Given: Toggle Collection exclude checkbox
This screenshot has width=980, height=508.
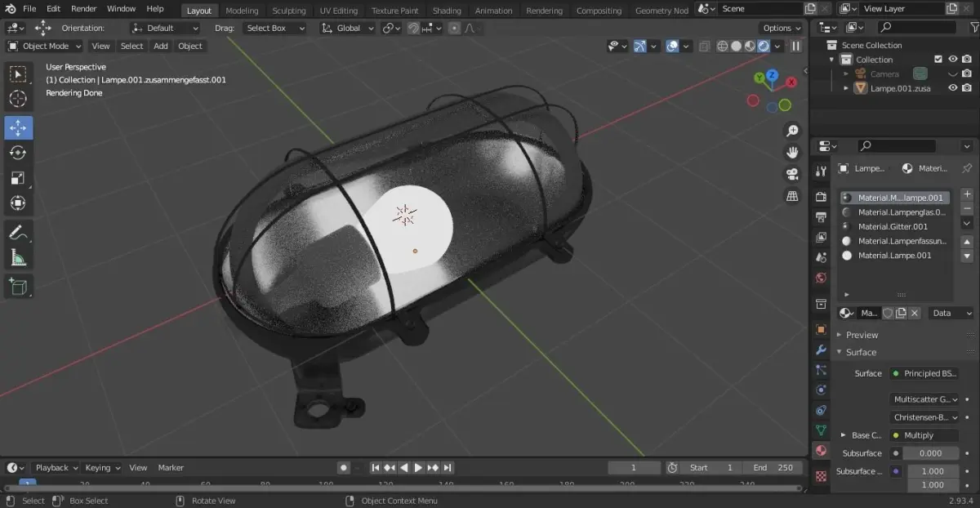Looking at the screenshot, I should (x=938, y=60).
